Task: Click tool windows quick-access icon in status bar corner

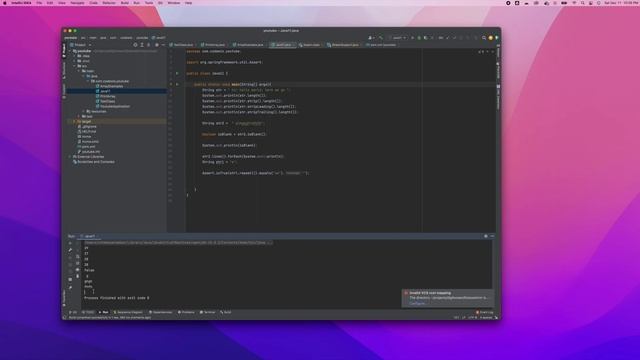Action: coord(64,318)
